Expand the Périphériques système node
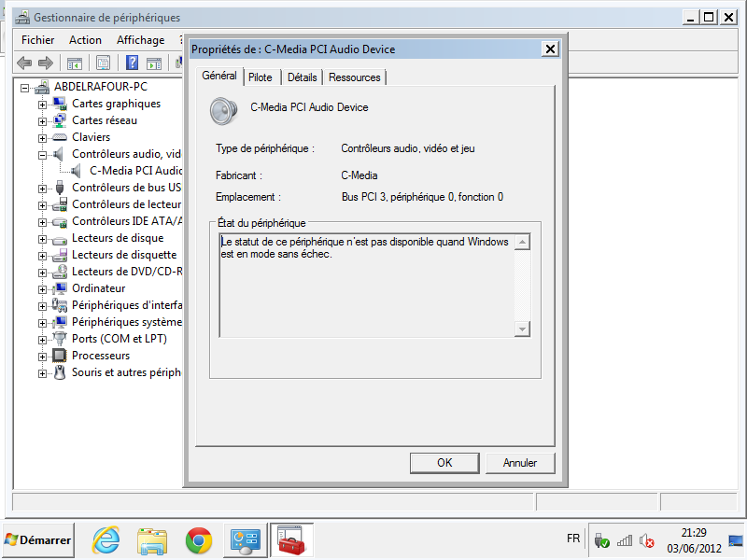The width and height of the screenshot is (747, 560). pos(42,323)
